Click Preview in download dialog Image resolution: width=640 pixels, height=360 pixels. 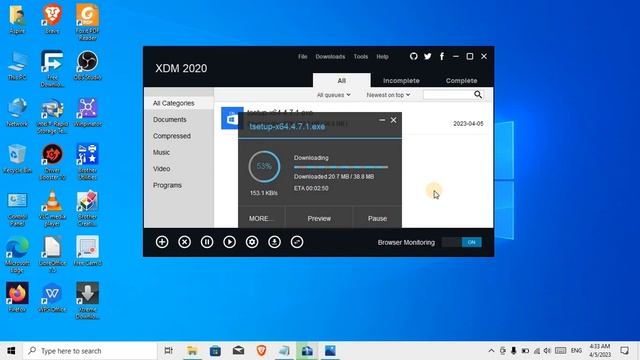(319, 218)
